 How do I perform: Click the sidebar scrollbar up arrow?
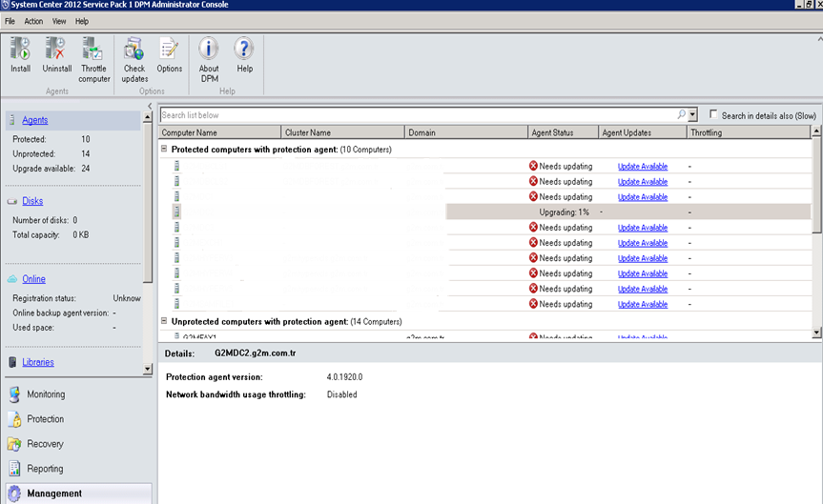click(148, 118)
